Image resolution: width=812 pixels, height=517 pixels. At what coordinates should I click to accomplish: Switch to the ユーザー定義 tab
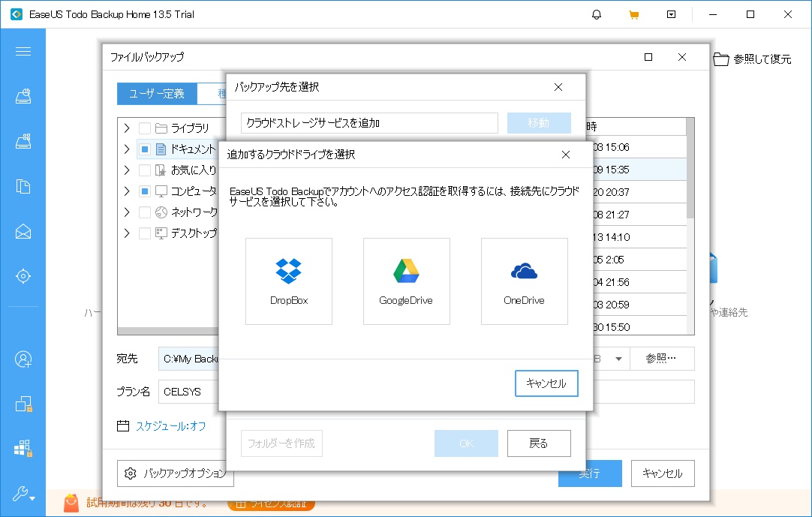157,94
